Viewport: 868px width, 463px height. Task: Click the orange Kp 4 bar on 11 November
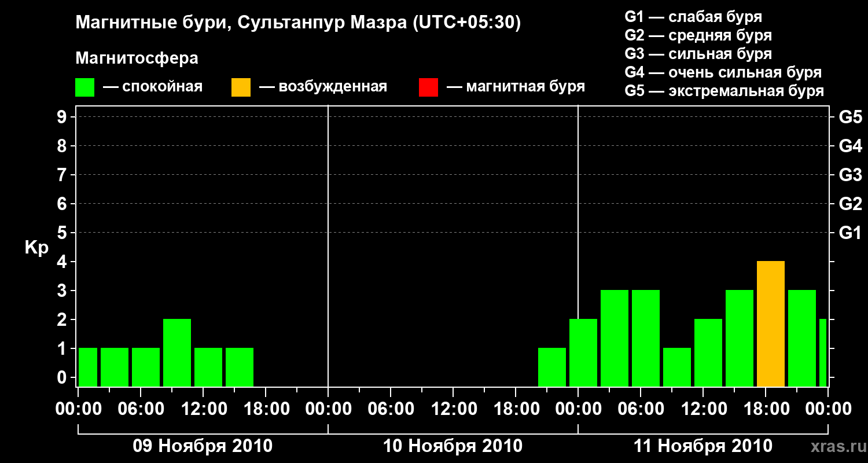(x=771, y=324)
